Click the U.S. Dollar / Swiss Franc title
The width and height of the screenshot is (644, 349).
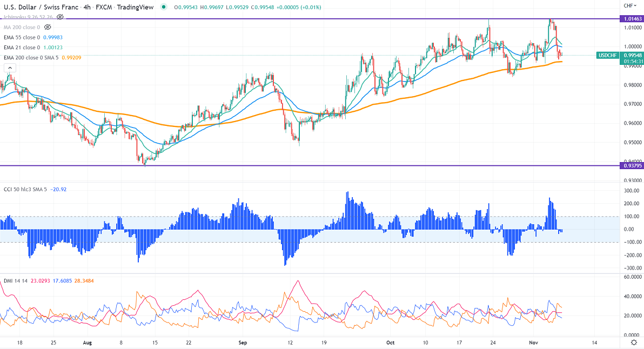point(41,7)
